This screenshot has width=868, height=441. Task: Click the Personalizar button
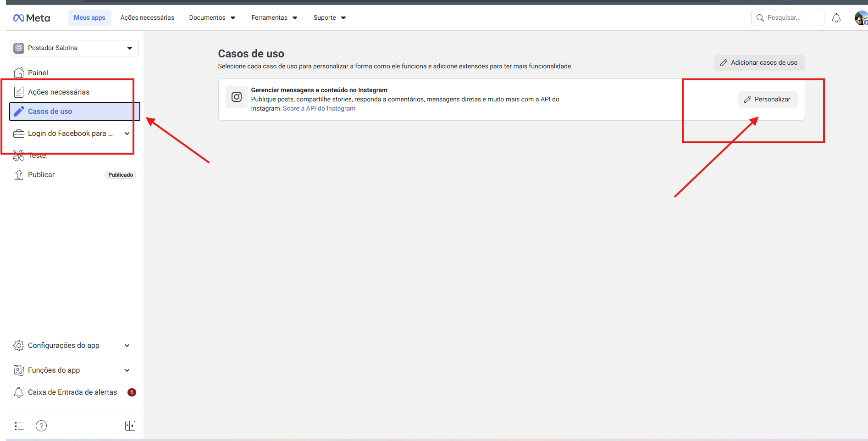click(x=768, y=100)
